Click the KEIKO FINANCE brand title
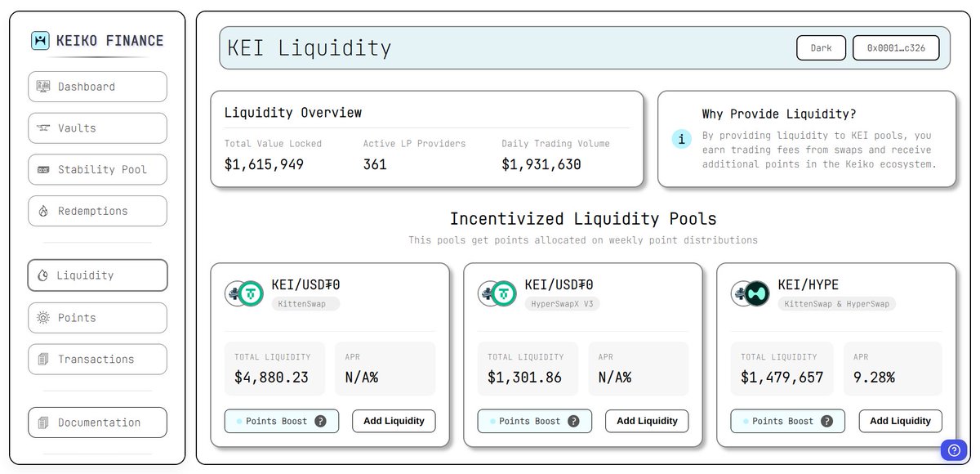Screen dimensions: 980x474 [109, 40]
